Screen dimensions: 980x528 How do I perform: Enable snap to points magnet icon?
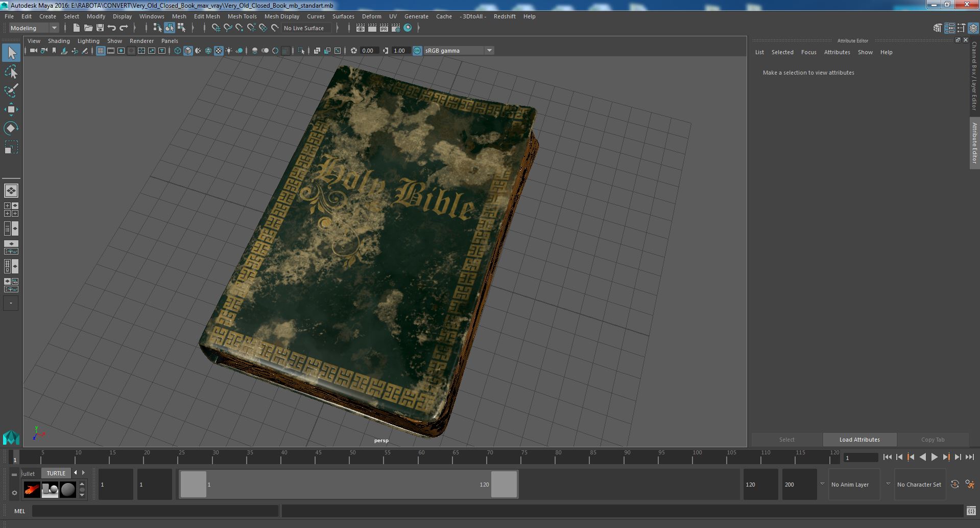pyautogui.click(x=240, y=28)
